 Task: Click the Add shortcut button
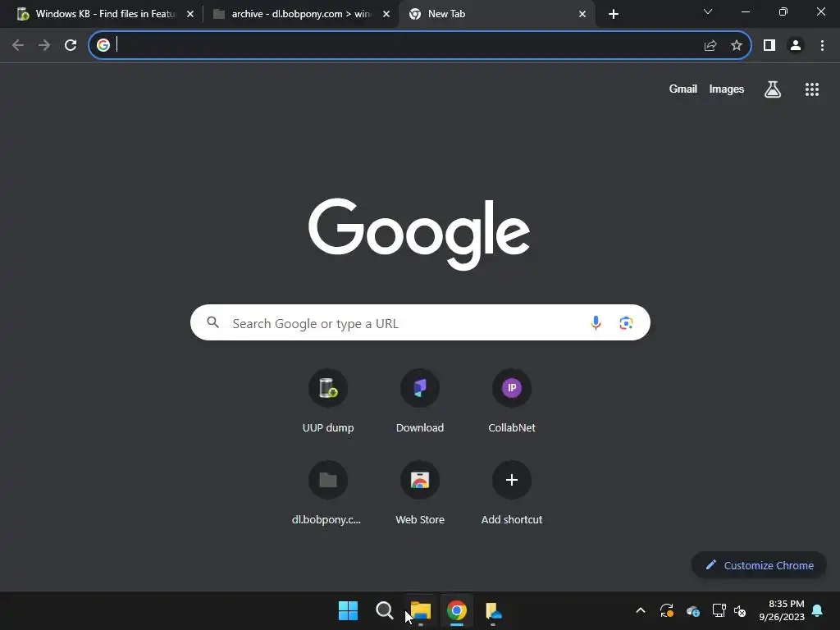pos(512,493)
